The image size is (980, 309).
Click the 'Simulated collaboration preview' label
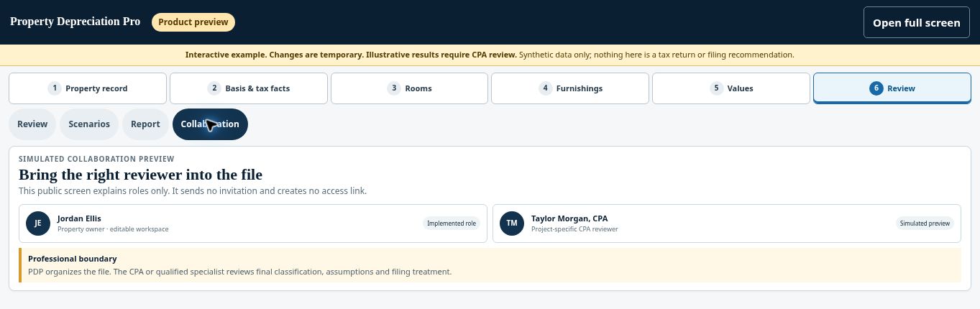click(96, 159)
